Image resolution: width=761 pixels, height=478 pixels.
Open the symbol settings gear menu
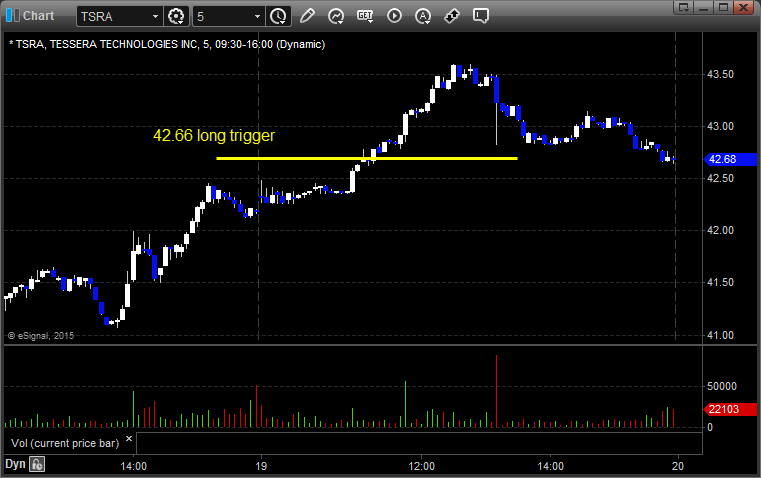pos(176,16)
